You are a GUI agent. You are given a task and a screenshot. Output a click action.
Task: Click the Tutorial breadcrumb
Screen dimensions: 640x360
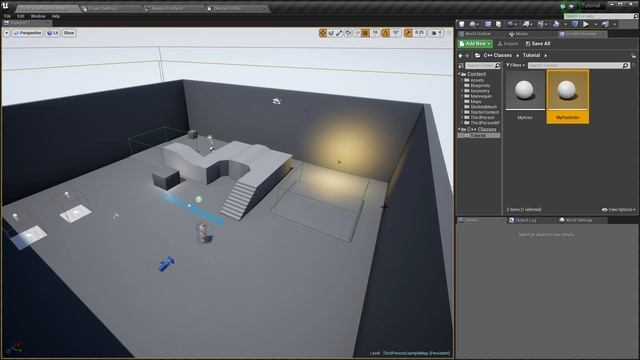click(531, 56)
